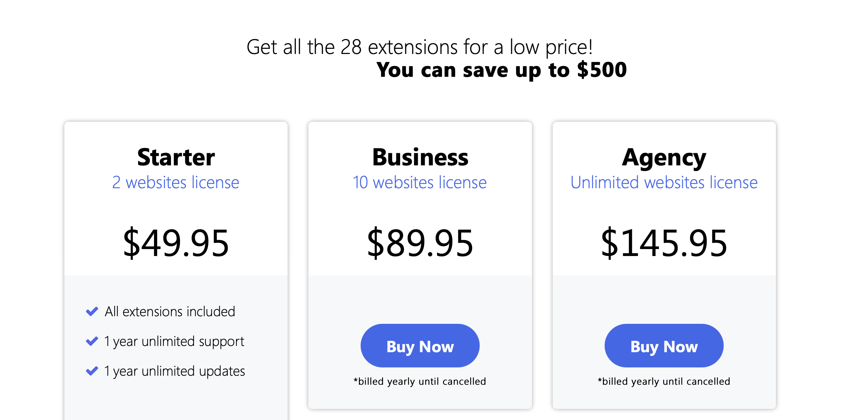Screen dimensions: 868x420
Task: Click Buy Now on the Business plan
Action: pos(419,346)
